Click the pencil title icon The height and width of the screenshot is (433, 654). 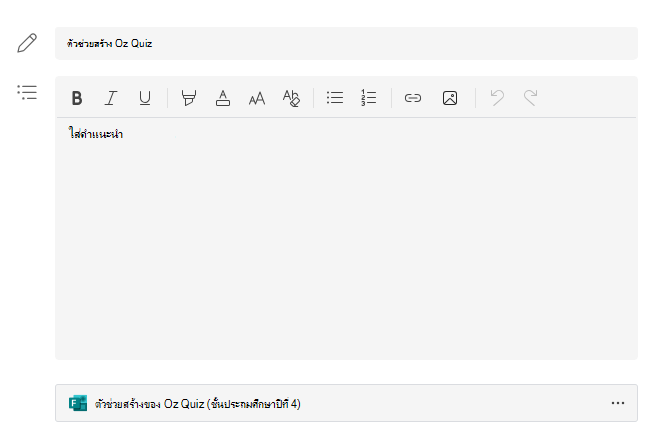27,43
